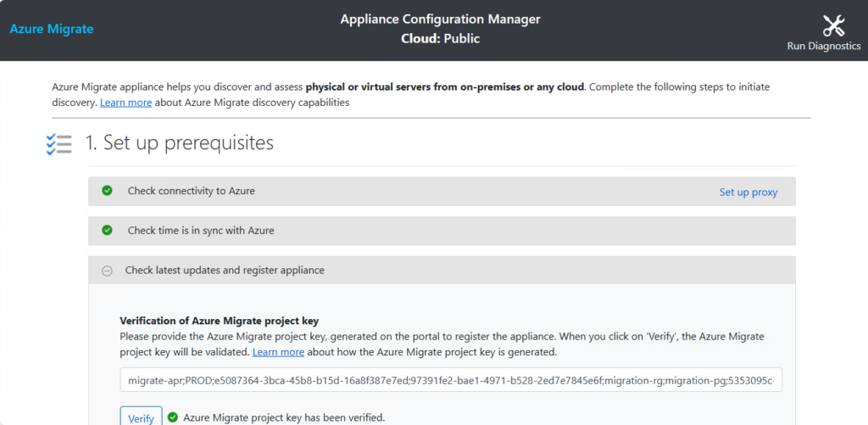
Task: Select the 'Azure Migrate project key has been verified' text
Action: [x=284, y=417]
